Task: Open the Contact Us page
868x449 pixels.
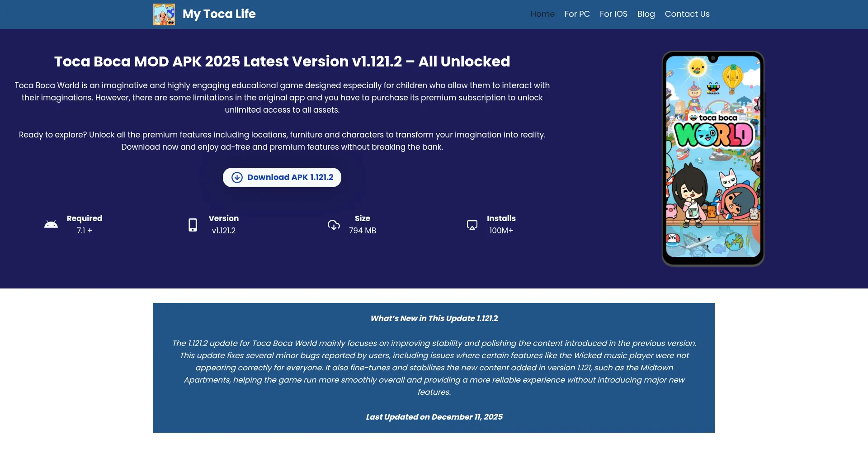Action: 687,14
